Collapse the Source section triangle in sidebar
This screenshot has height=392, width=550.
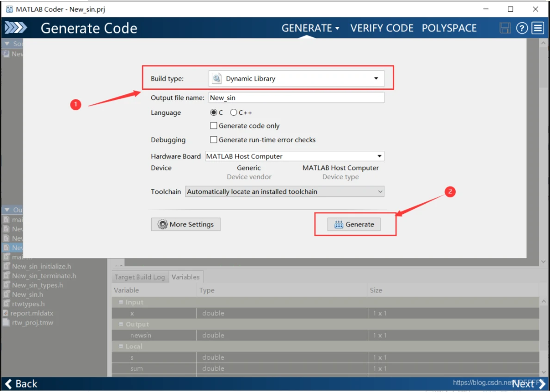pos(7,44)
